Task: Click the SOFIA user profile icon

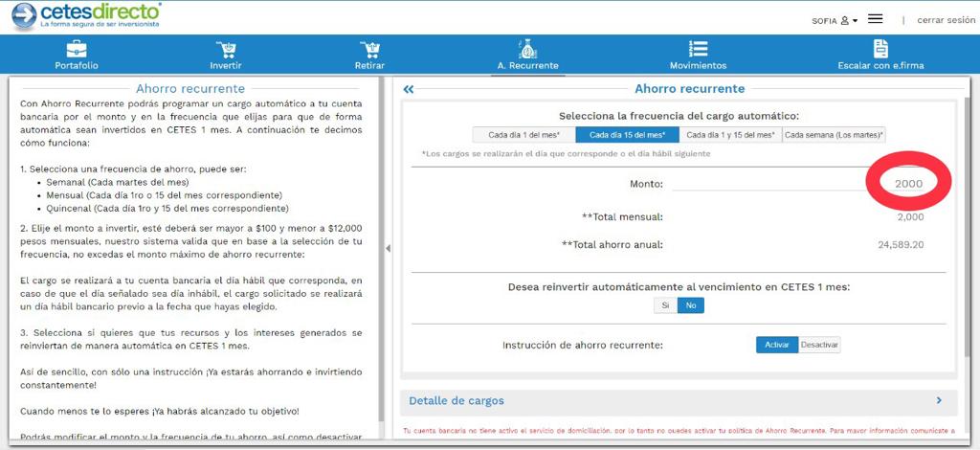Action: [845, 20]
